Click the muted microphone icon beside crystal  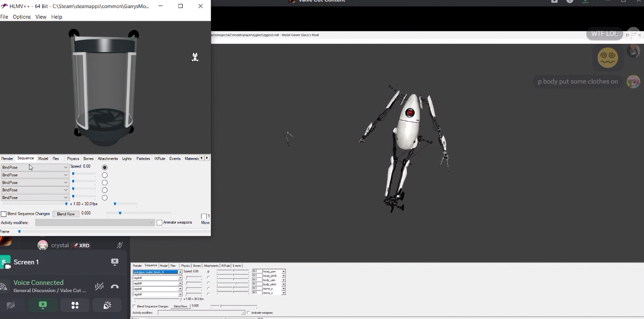pyautogui.click(x=120, y=245)
